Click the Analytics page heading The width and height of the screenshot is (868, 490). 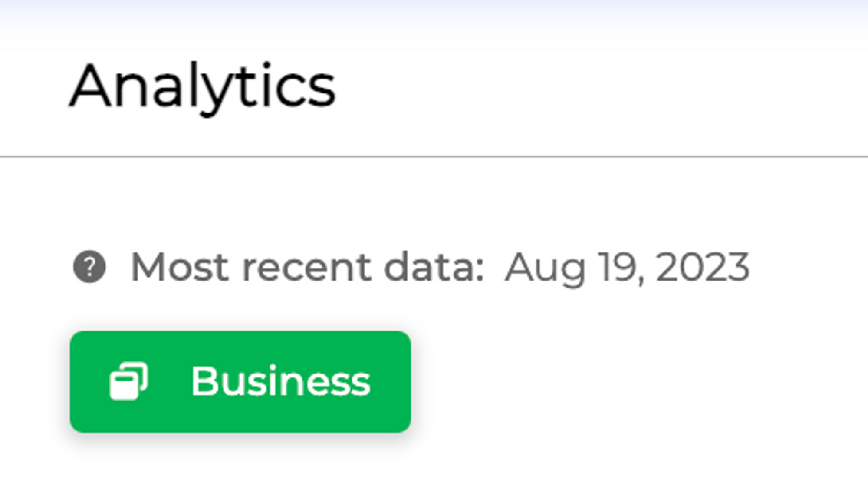[203, 86]
